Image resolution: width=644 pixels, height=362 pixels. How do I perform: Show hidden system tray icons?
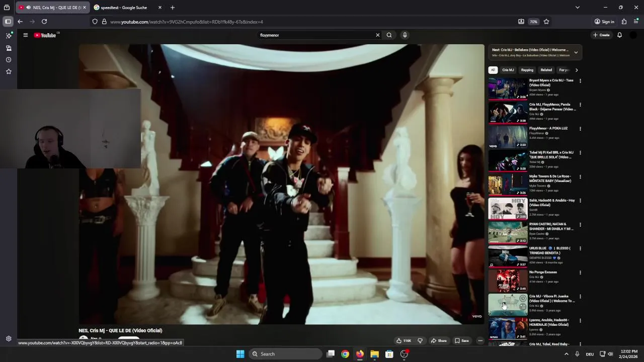[566, 354]
